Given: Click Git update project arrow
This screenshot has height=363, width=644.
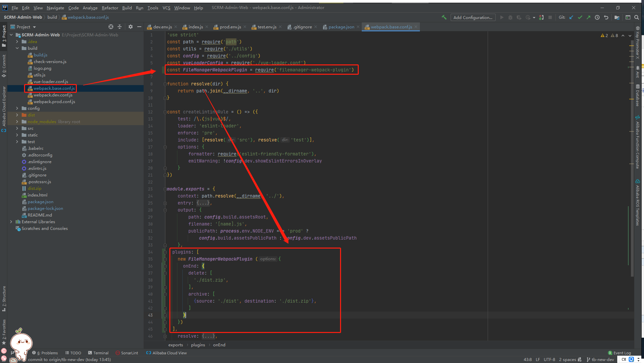Looking at the screenshot, I should tap(571, 17).
